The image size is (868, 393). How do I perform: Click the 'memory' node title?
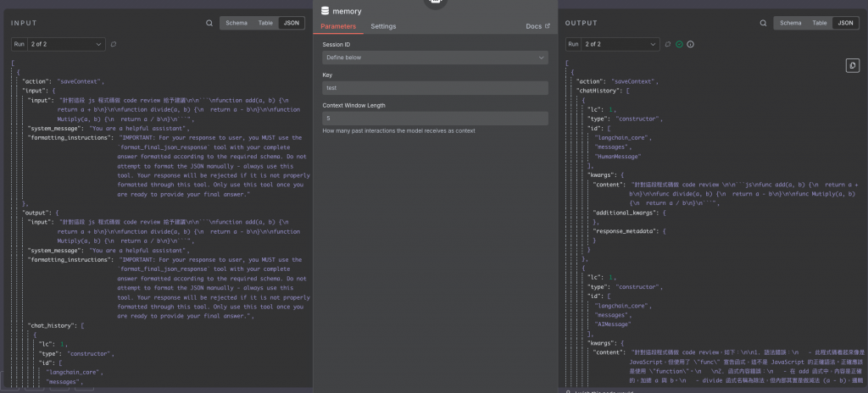pyautogui.click(x=347, y=11)
